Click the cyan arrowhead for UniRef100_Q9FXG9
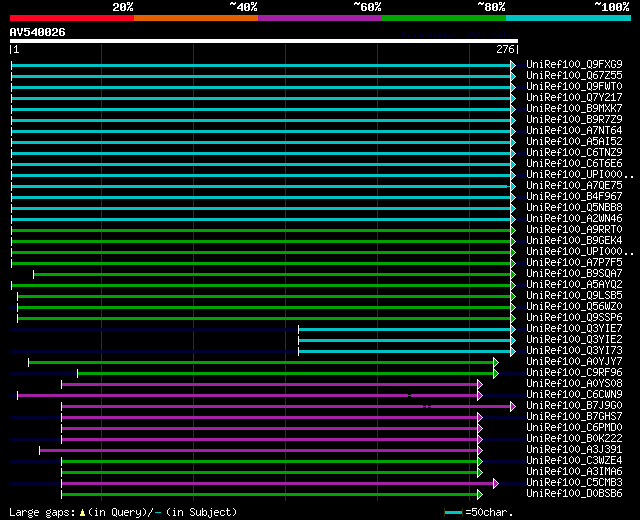This screenshot has height=520, width=640. (513, 65)
